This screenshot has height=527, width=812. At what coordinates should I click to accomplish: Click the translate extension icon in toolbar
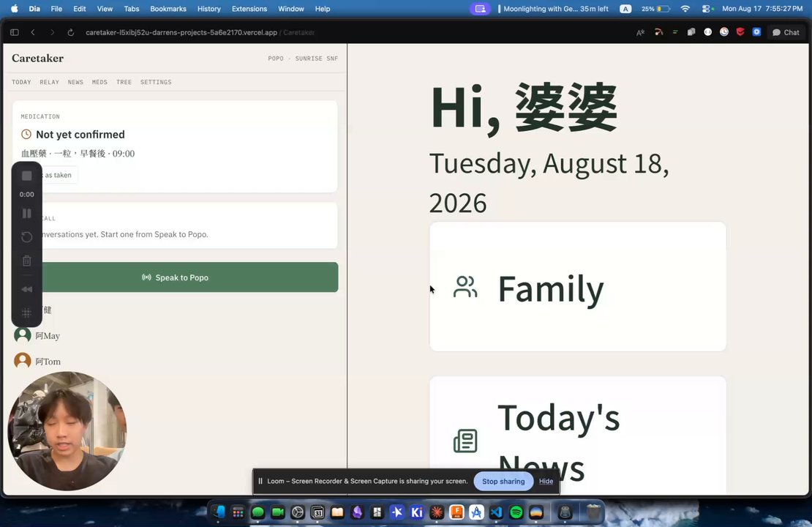pos(641,32)
